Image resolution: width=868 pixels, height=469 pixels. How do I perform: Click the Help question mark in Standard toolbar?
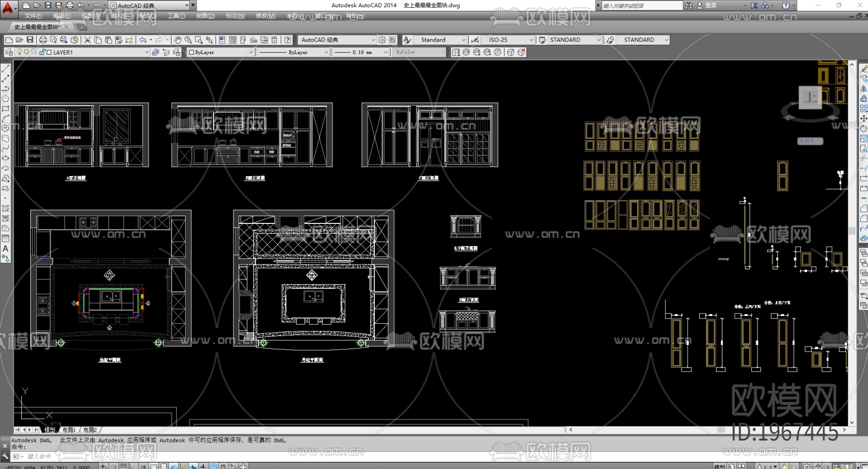point(287,40)
